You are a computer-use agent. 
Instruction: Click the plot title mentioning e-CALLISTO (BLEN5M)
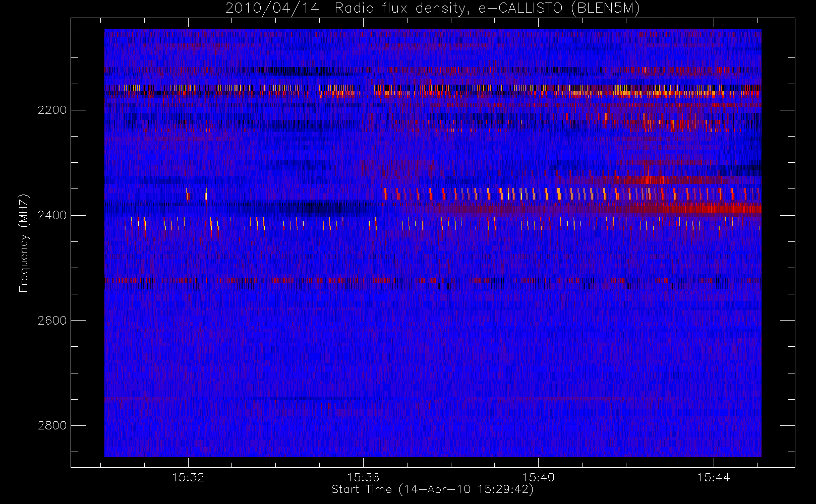click(433, 8)
